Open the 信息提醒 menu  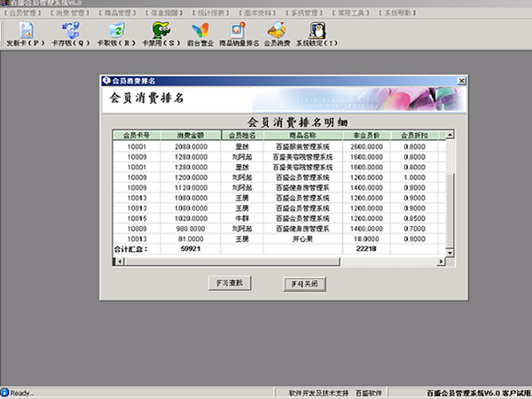click(x=164, y=13)
